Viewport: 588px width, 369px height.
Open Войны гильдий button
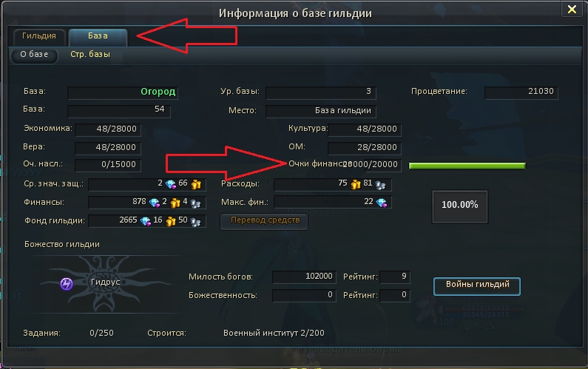(477, 286)
